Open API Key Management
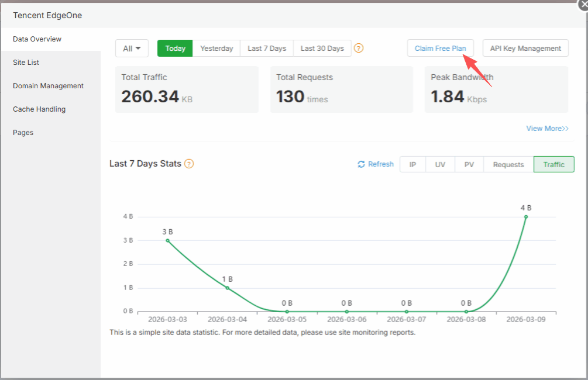 click(525, 49)
